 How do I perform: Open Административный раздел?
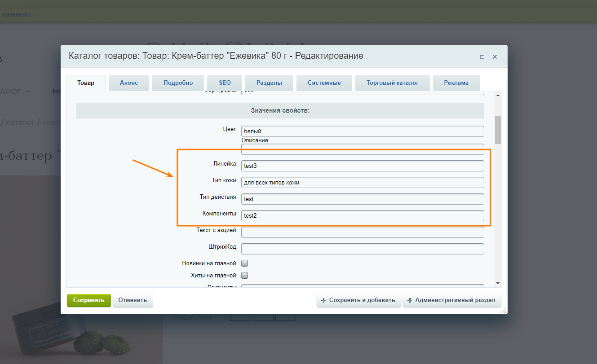[x=452, y=300]
